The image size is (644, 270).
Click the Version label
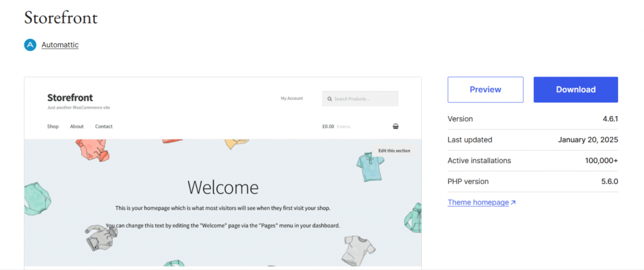coord(460,119)
